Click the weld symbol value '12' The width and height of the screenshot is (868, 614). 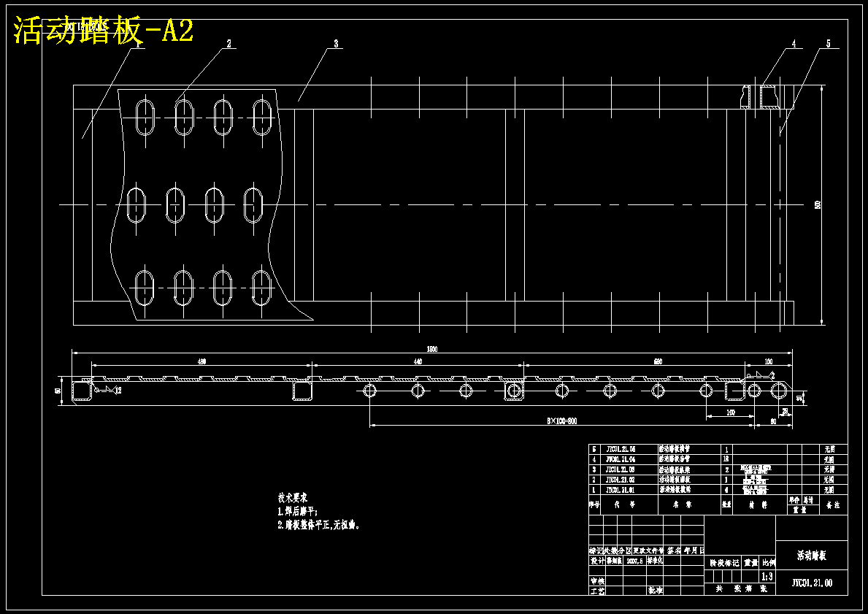tap(118, 391)
